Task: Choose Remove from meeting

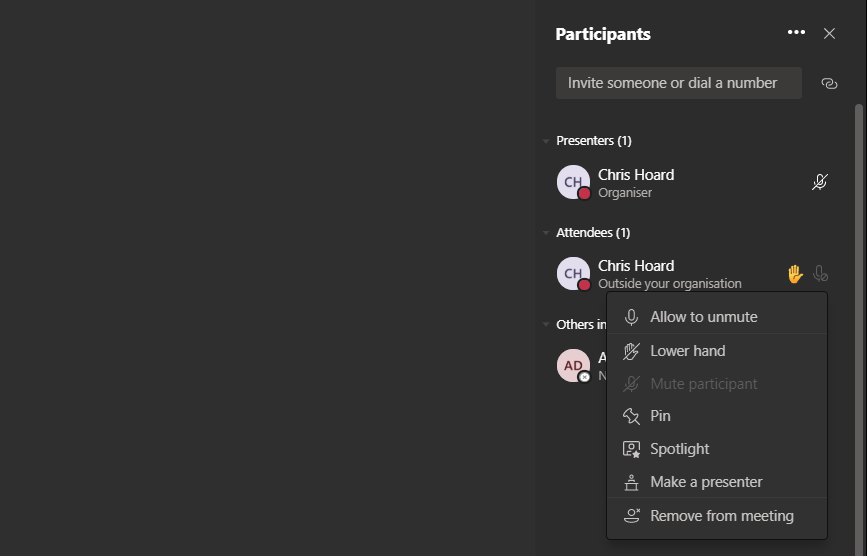Action: coord(721,516)
